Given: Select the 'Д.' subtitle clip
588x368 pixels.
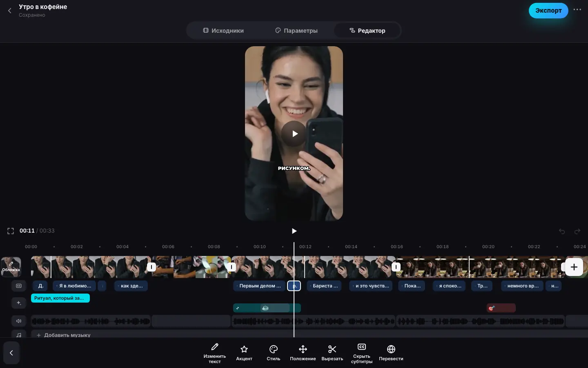Looking at the screenshot, I should point(40,286).
